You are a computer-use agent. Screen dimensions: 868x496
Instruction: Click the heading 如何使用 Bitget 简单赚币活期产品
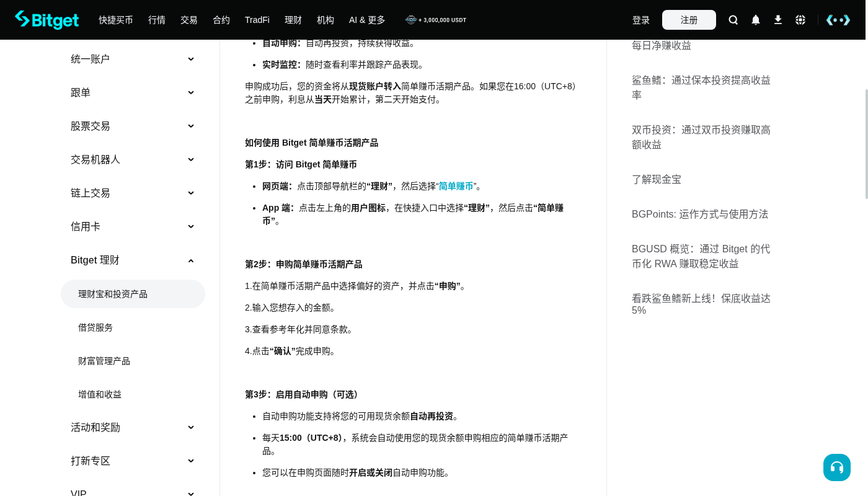coord(311,143)
